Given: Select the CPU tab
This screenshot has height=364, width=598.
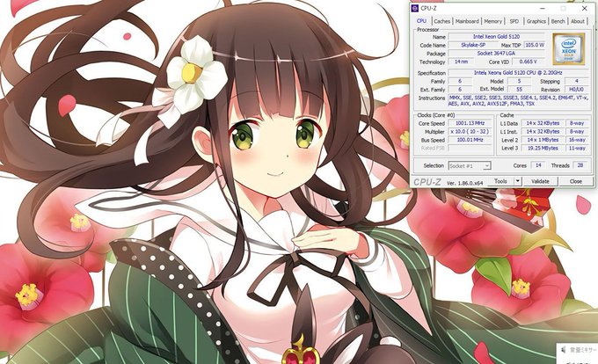Looking at the screenshot, I should (421, 21).
